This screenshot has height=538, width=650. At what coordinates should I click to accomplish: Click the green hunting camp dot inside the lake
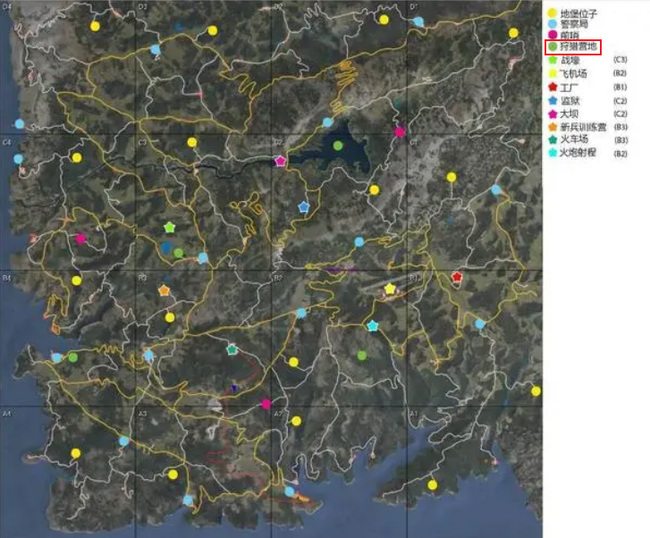(338, 146)
